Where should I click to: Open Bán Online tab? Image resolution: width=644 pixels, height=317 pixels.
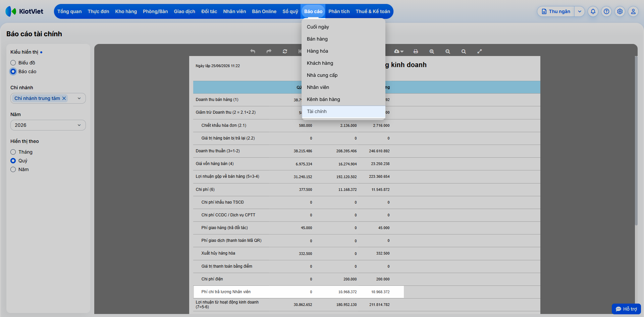[x=264, y=11]
